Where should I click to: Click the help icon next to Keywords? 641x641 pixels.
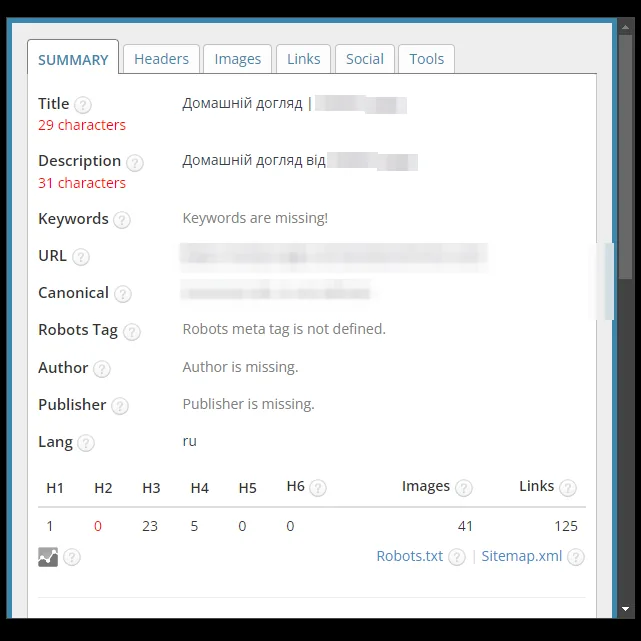click(122, 220)
